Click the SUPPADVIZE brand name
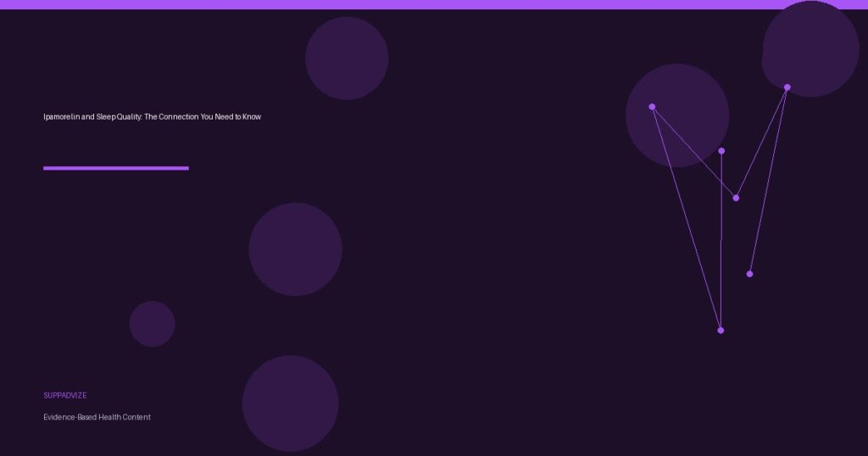Image resolution: width=868 pixels, height=456 pixels. 65,396
